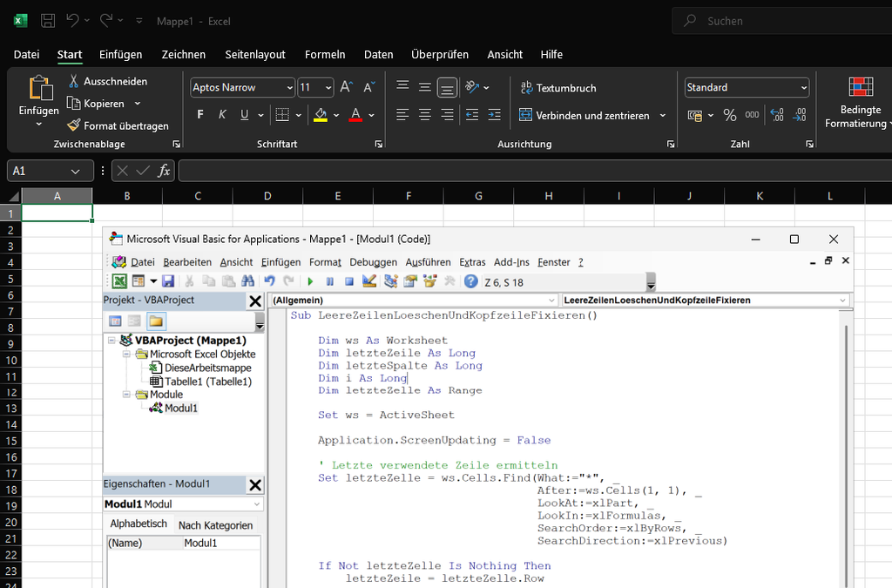Image resolution: width=892 pixels, height=588 pixels.
Task: Open Seitenlayout ribbon tab
Action: pos(255,55)
